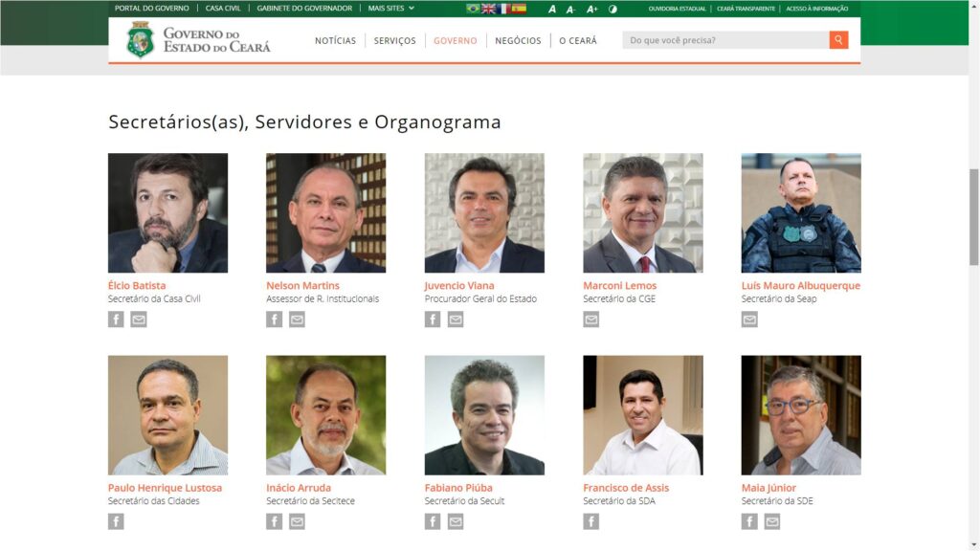Expand the Mais Sites dropdown
The height and width of the screenshot is (551, 980).
click(x=390, y=8)
